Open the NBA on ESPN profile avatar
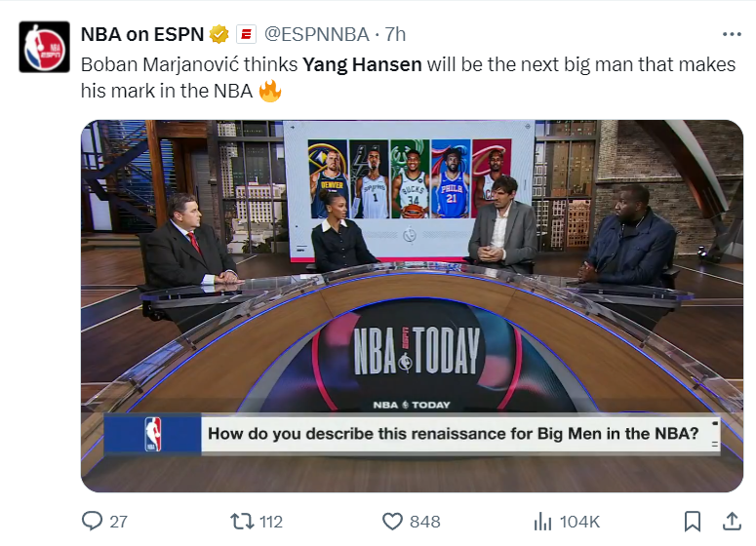This screenshot has width=756, height=546. pos(44,46)
